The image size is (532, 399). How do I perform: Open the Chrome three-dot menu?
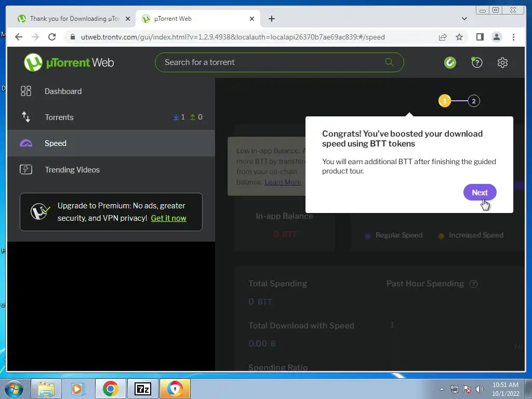[x=513, y=37]
